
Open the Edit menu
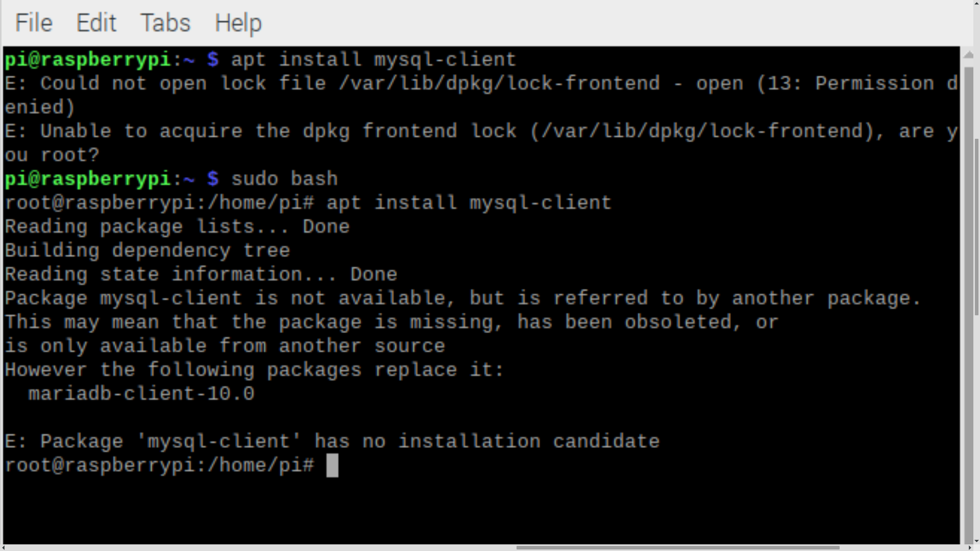pos(96,23)
